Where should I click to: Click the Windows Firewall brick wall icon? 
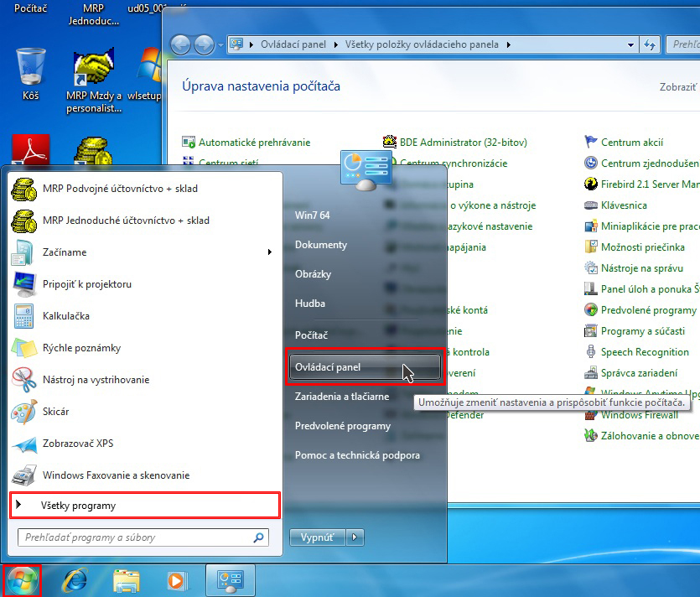point(591,415)
